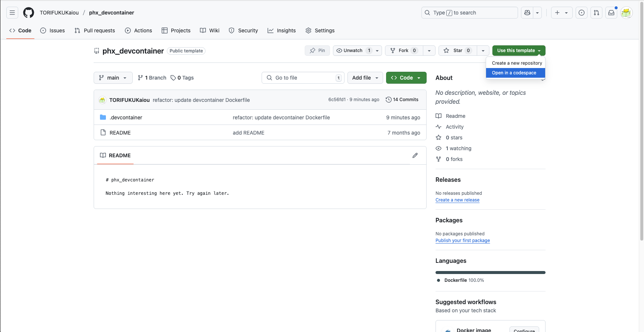
Task: Open the add README commit message
Action: [x=249, y=133]
